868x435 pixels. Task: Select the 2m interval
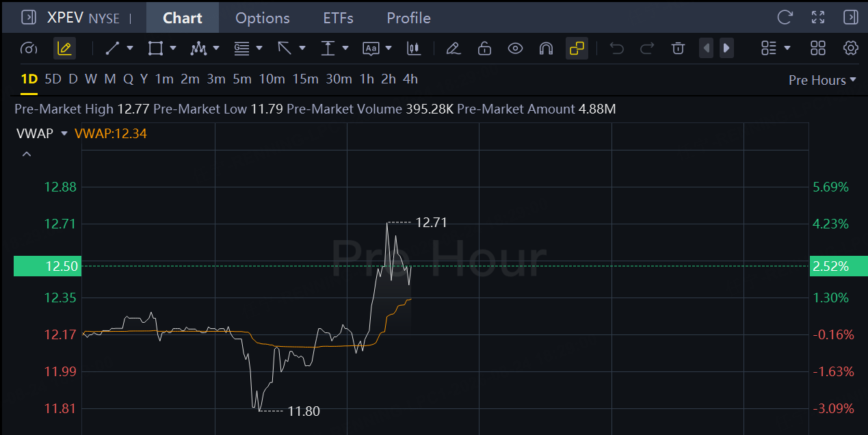pos(190,79)
